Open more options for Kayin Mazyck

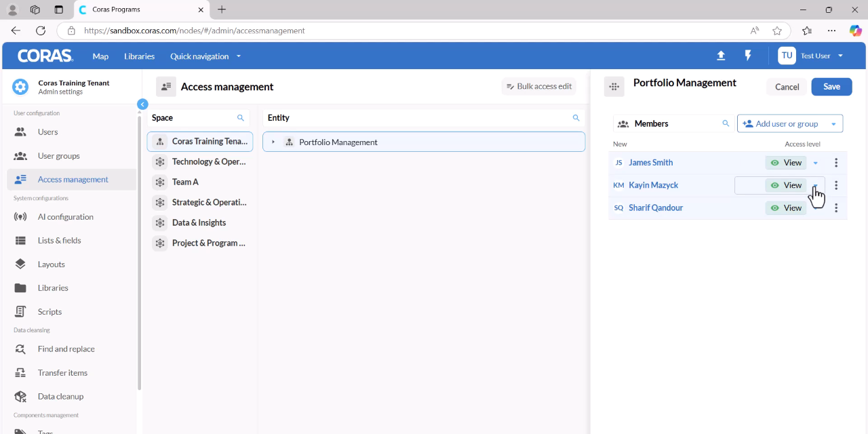836,185
